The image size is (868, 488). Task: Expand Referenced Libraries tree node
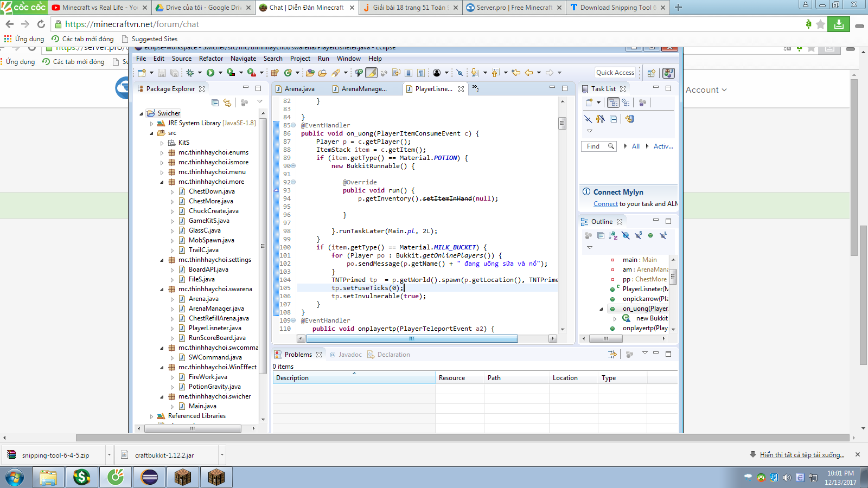click(x=152, y=416)
